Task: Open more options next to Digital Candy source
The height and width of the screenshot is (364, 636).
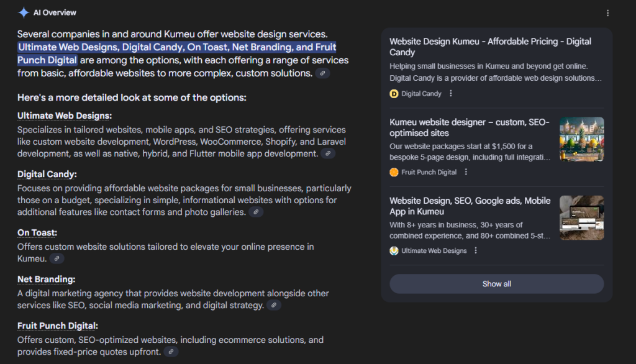Action: [x=451, y=94]
